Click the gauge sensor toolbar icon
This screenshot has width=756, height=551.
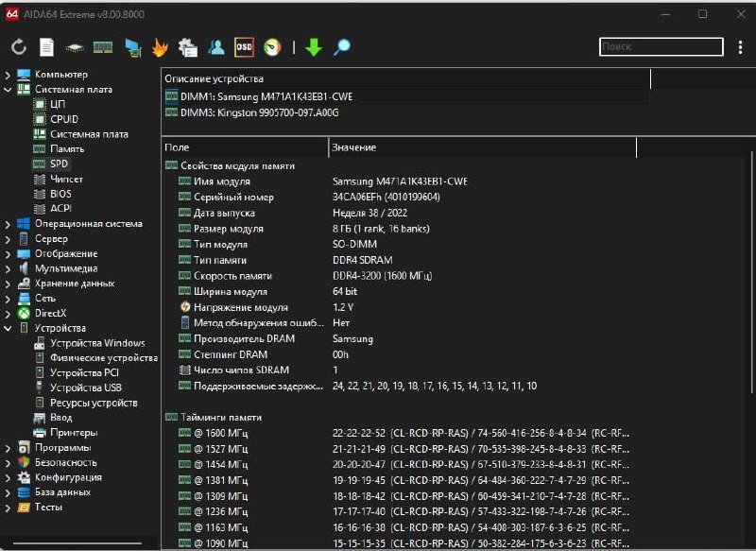pos(272,47)
